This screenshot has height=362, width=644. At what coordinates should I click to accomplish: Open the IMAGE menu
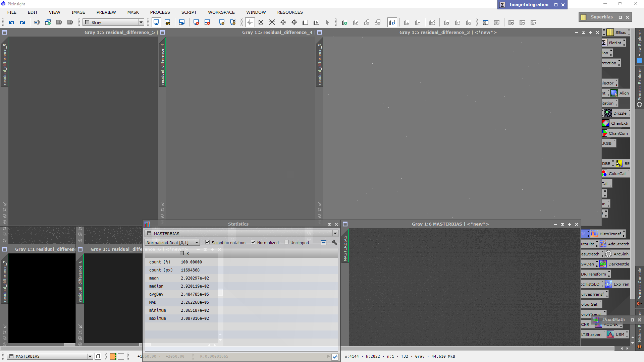[78, 12]
